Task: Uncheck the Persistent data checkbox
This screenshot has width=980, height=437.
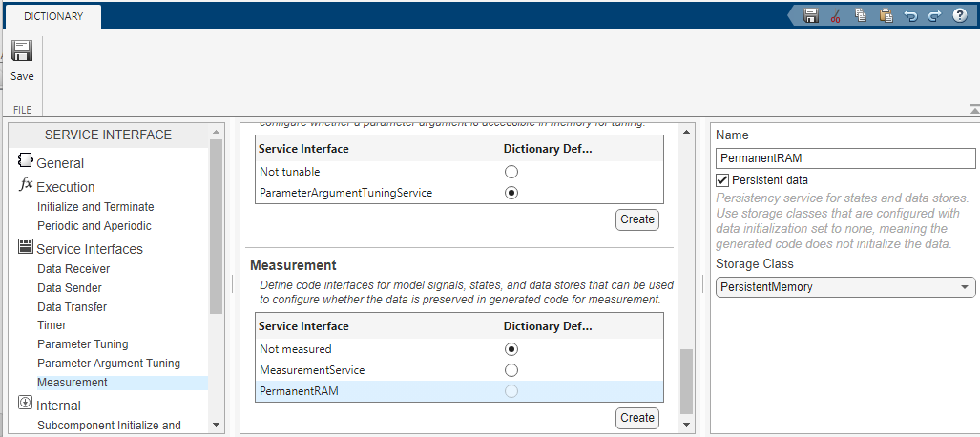Action: [722, 180]
